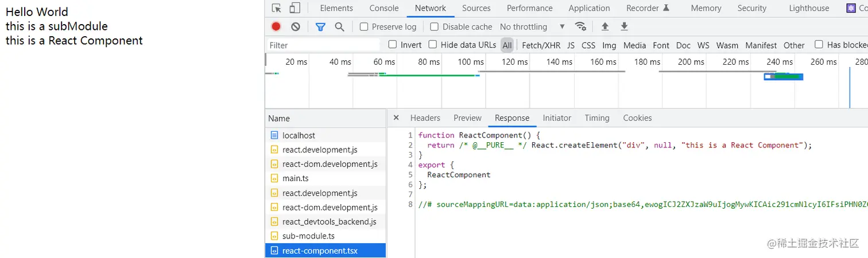Image resolution: width=868 pixels, height=258 pixels.
Task: Click the 'Hello World' page text
Action: coord(37,12)
